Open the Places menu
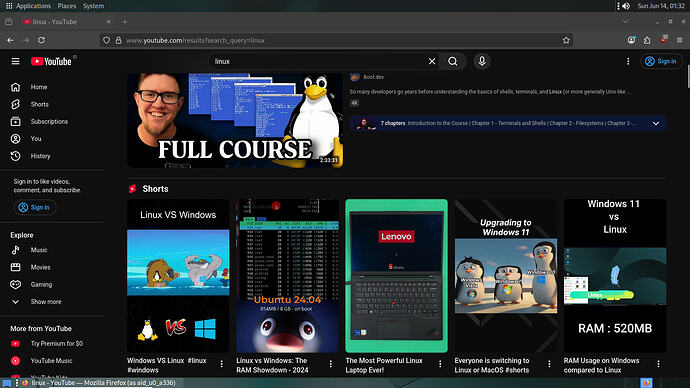The image size is (690, 388). point(67,6)
